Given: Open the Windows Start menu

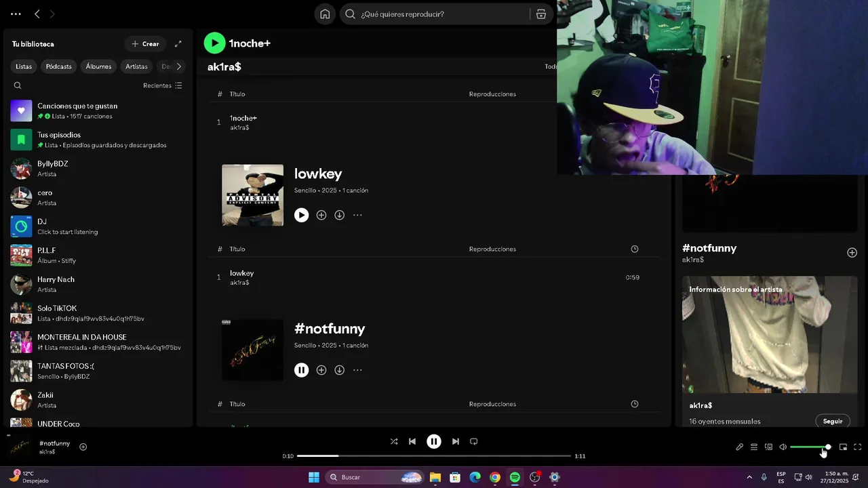Looking at the screenshot, I should coord(314,477).
